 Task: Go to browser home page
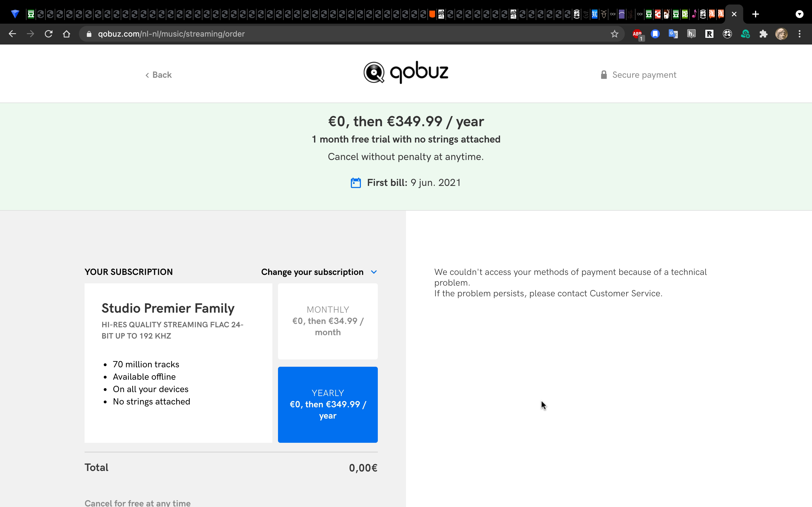click(67, 34)
